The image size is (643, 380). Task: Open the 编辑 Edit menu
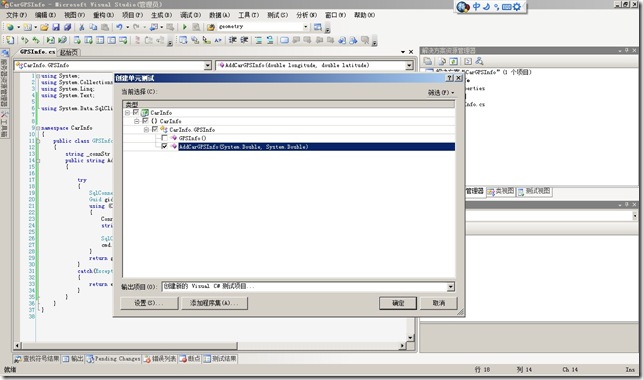click(45, 15)
